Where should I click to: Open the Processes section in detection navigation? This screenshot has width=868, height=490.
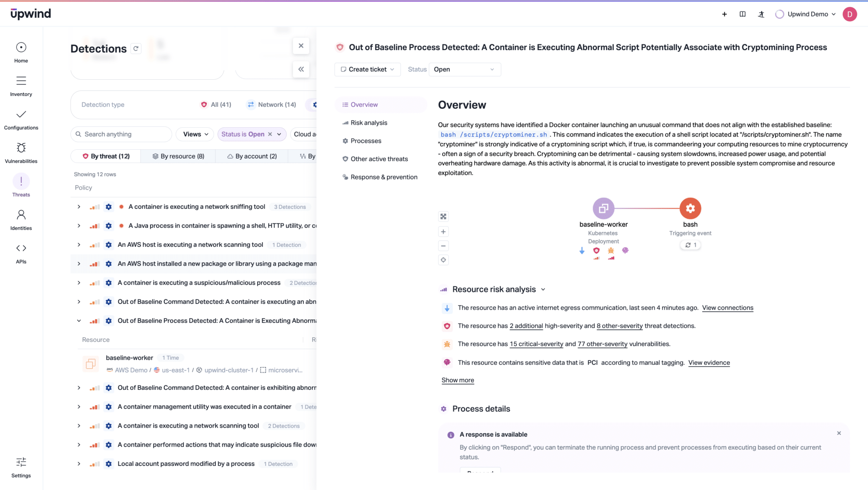click(365, 140)
